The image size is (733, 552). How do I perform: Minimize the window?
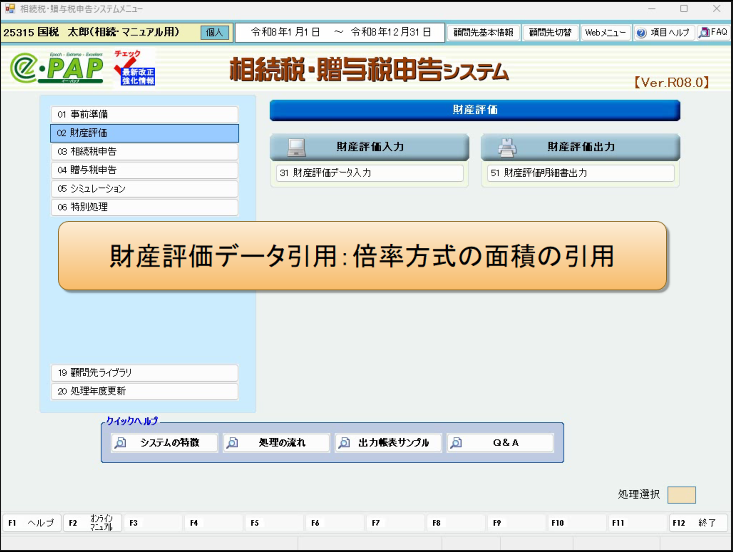pyautogui.click(x=652, y=8)
